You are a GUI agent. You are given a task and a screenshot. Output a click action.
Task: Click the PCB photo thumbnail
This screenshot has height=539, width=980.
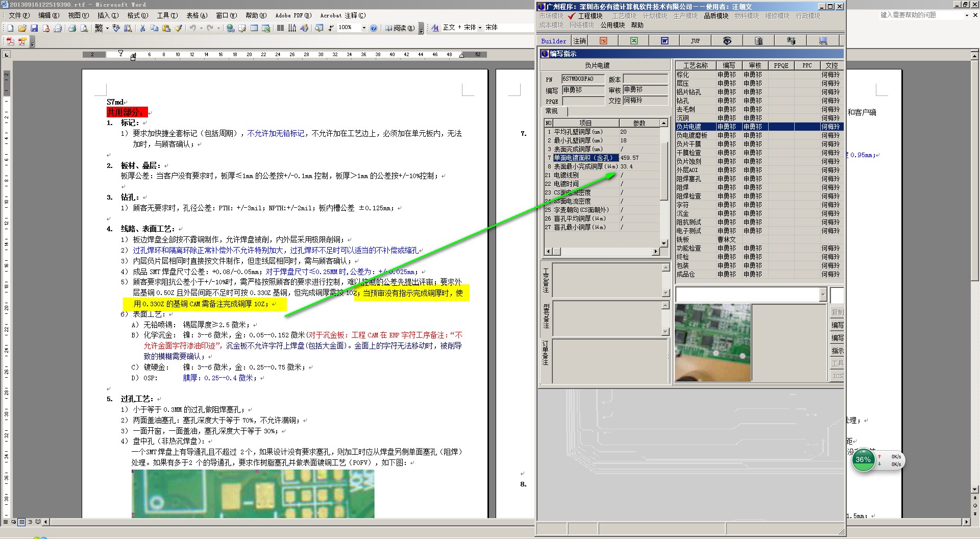[x=713, y=342]
